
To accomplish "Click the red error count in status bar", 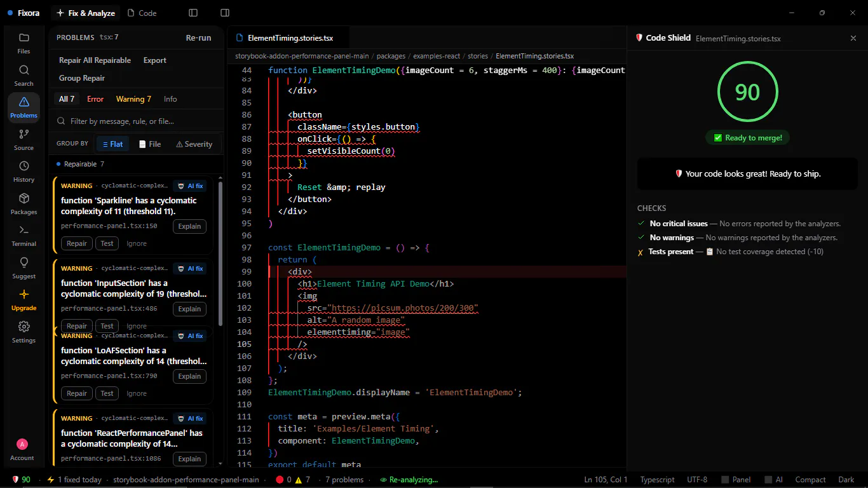I will click(283, 480).
